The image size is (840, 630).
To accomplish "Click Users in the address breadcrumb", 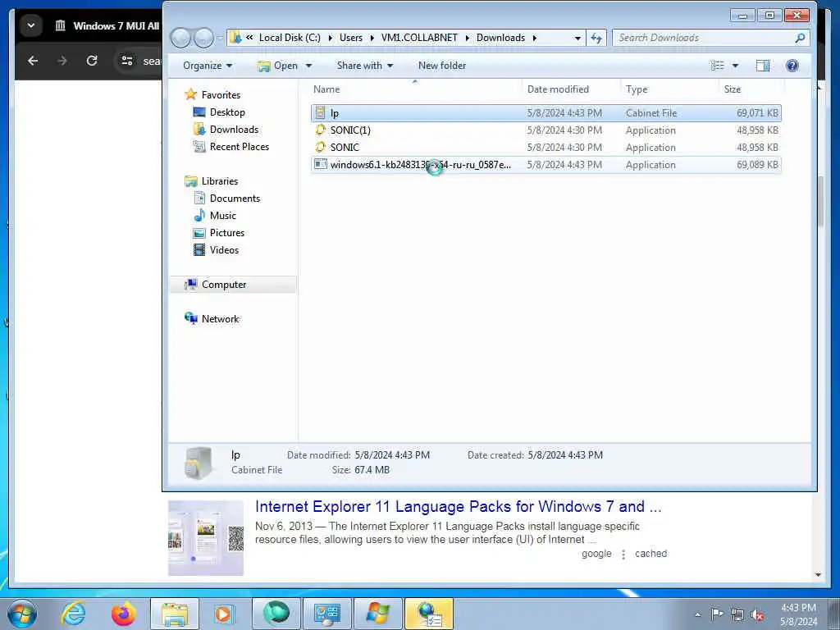I will (351, 38).
